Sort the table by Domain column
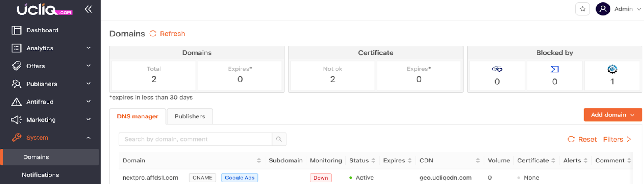The height and width of the screenshot is (184, 644). point(259,160)
